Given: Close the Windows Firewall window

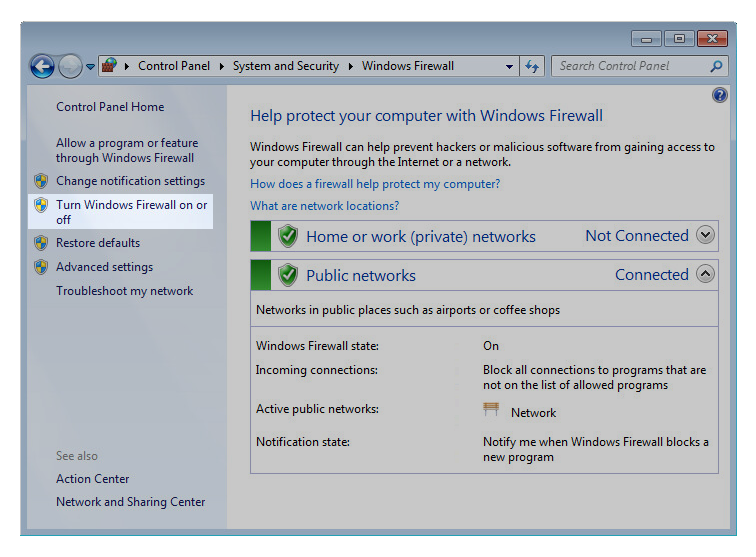Looking at the screenshot, I should (x=712, y=39).
